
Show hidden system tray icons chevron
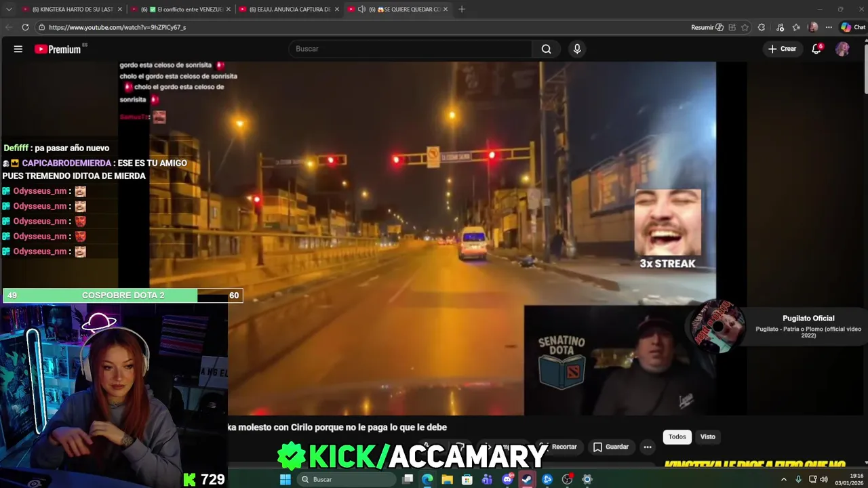tap(784, 479)
